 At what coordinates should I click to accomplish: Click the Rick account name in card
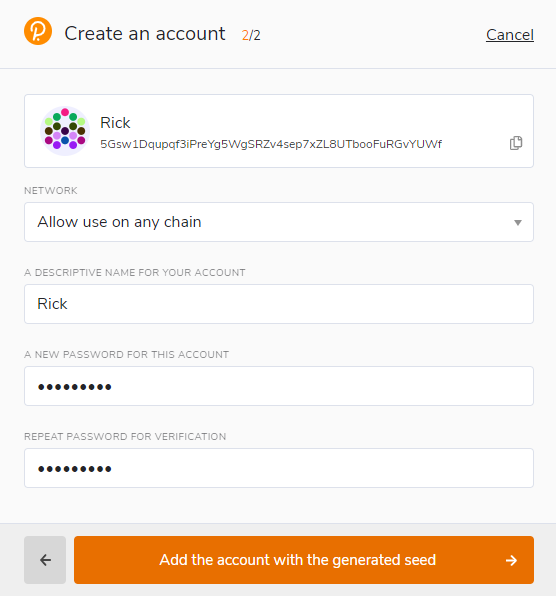[x=115, y=123]
